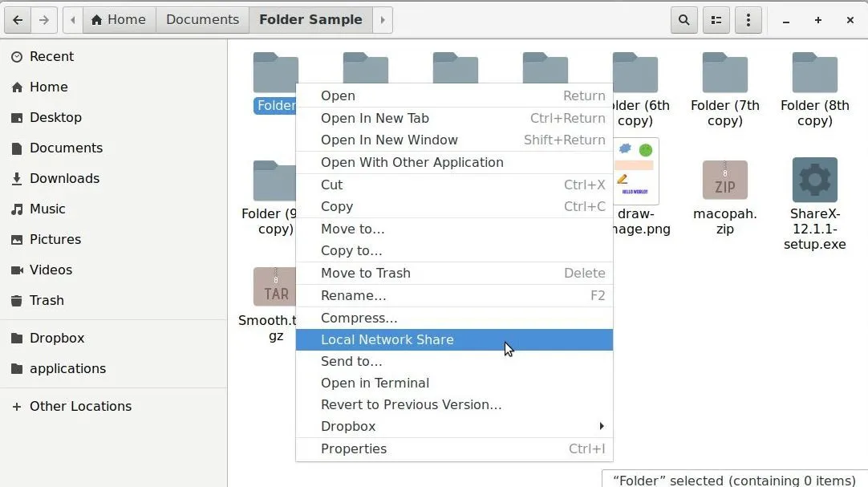Select Compress... in the context menu
This screenshot has width=868, height=487.
359,318
